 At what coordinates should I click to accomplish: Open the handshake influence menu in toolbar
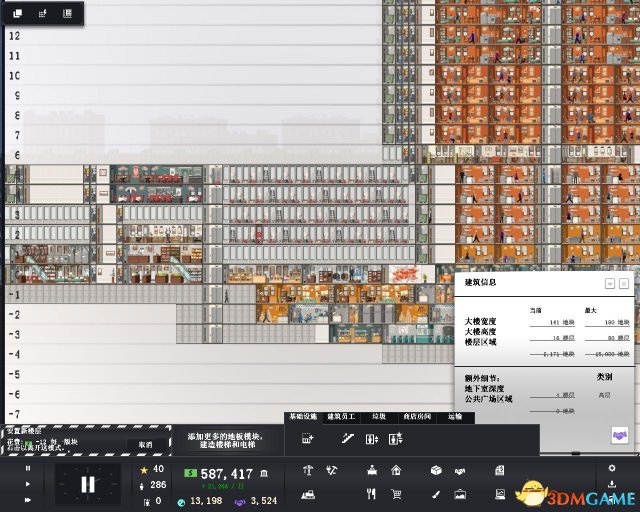coord(460,472)
